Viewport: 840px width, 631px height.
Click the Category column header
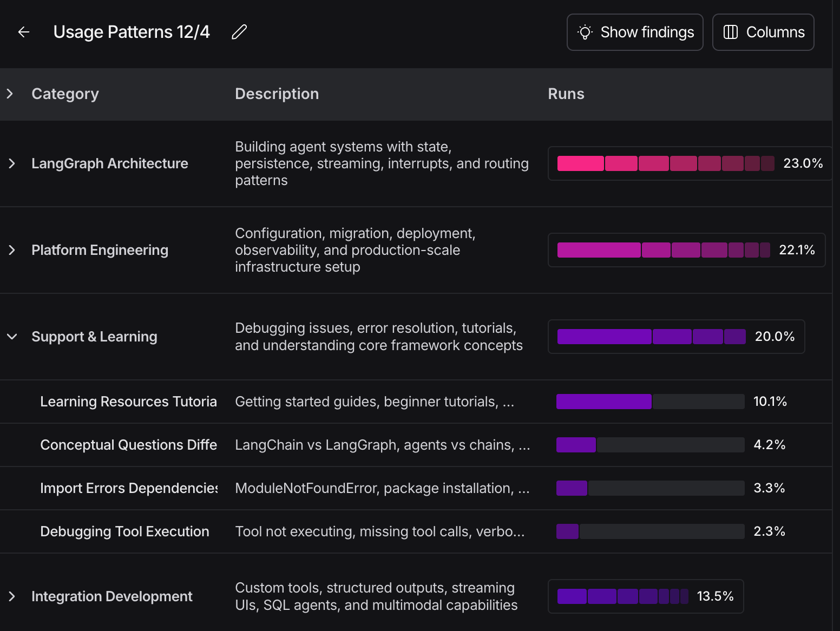[65, 94]
